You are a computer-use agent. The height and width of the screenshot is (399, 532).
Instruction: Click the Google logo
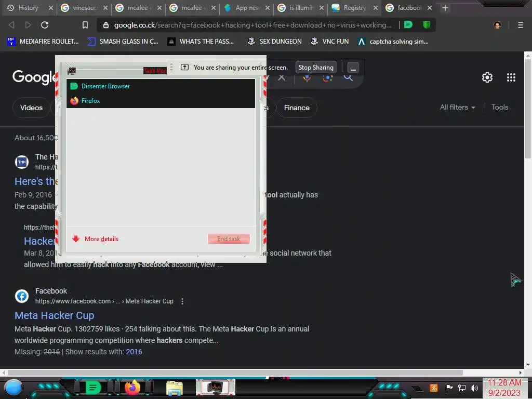34,77
